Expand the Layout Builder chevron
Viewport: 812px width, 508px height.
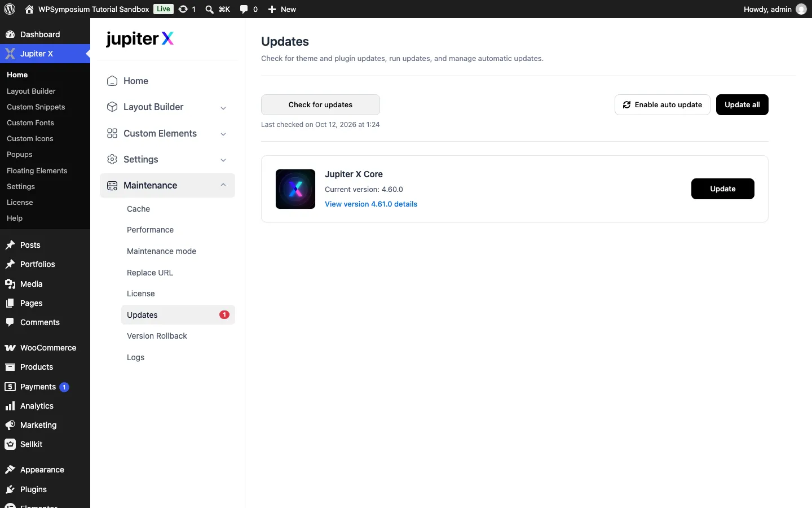click(x=223, y=108)
